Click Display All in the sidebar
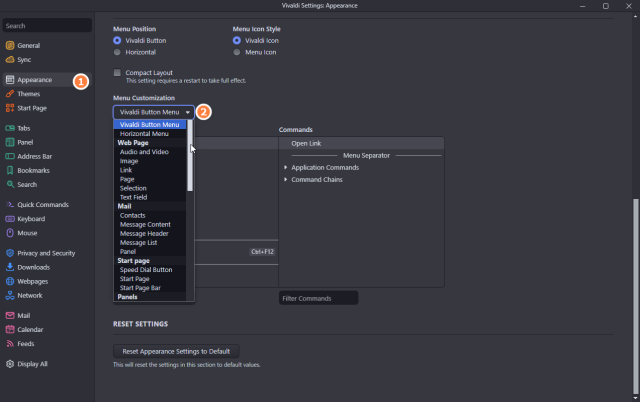 (x=31, y=364)
